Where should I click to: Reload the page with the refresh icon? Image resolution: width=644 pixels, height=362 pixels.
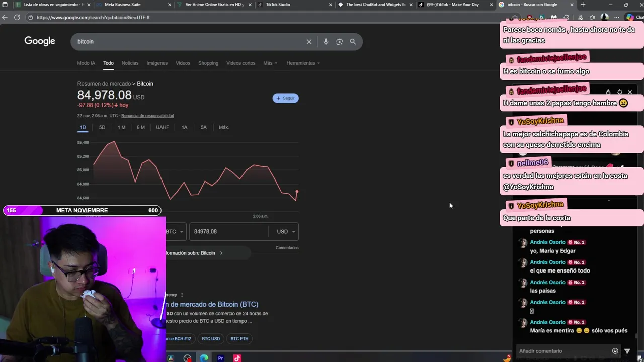click(17, 17)
